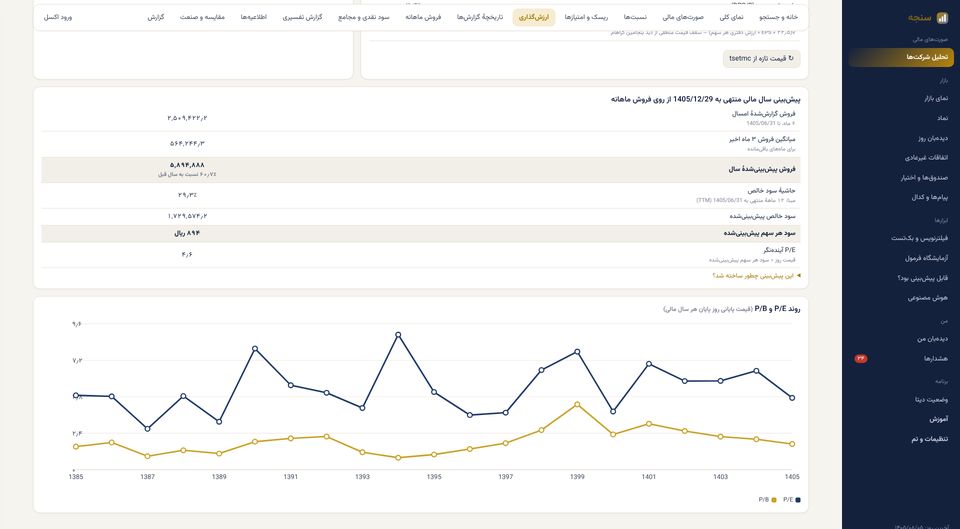The width and height of the screenshot is (960, 529).
Task: Expand این پیش‌بینی چطور ساخته شد؟ disclosure
Action: (756, 276)
